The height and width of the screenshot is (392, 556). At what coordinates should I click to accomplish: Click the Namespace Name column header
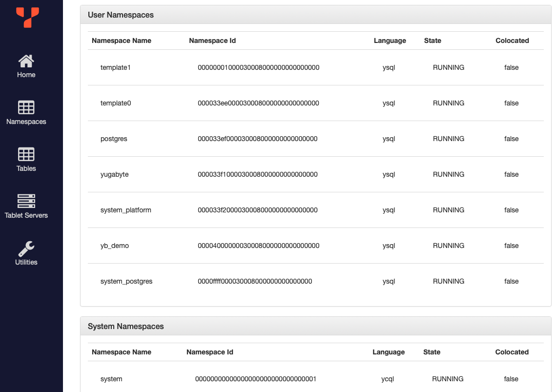(x=122, y=41)
